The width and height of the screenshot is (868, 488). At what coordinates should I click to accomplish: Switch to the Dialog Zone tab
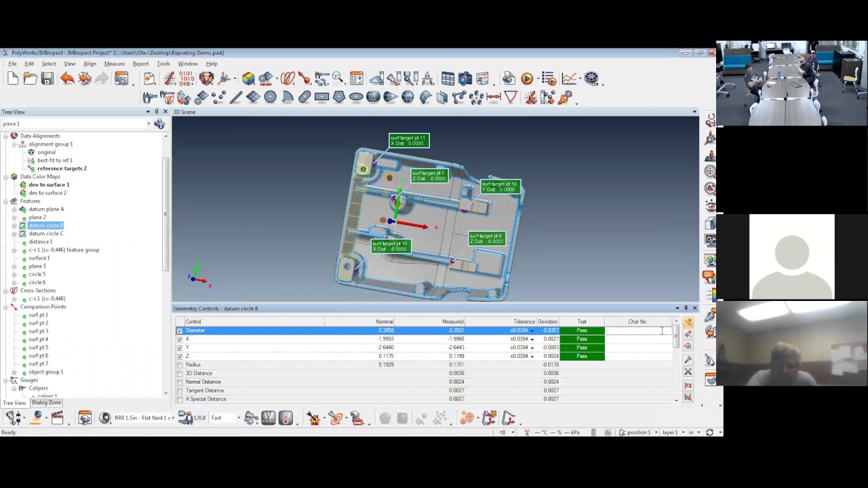click(46, 403)
